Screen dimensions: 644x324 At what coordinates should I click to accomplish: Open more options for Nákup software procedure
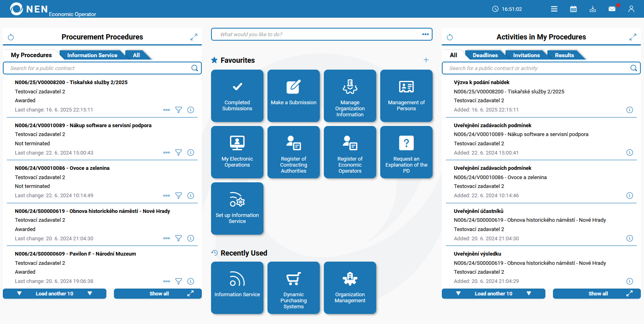166,153
